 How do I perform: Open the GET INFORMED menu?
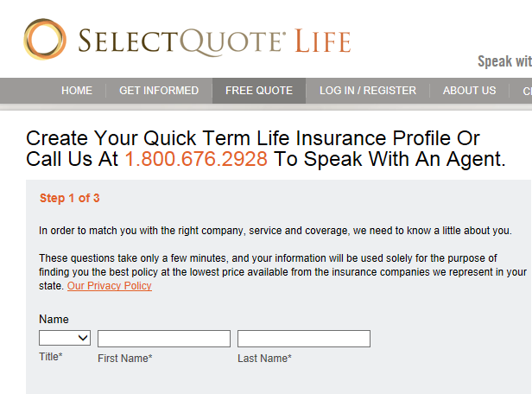[x=159, y=91]
